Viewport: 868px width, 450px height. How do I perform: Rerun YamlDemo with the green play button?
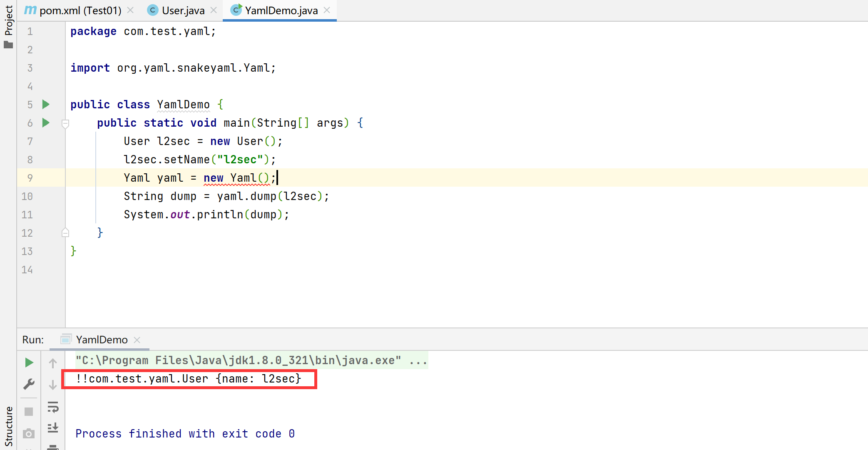[29, 362]
